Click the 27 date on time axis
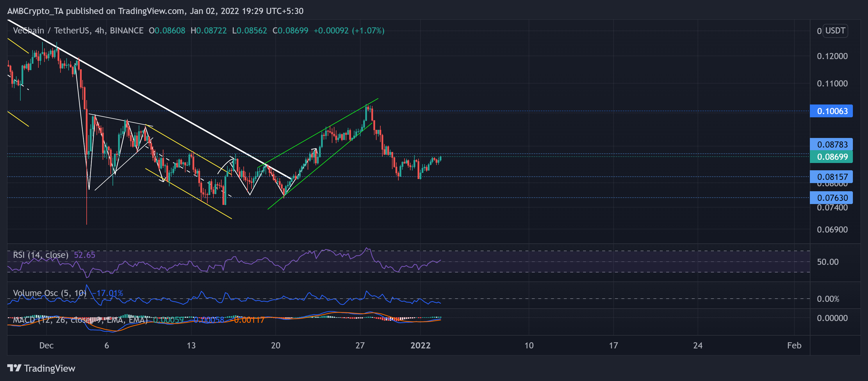Screen dimensions: 868x381 [360, 345]
